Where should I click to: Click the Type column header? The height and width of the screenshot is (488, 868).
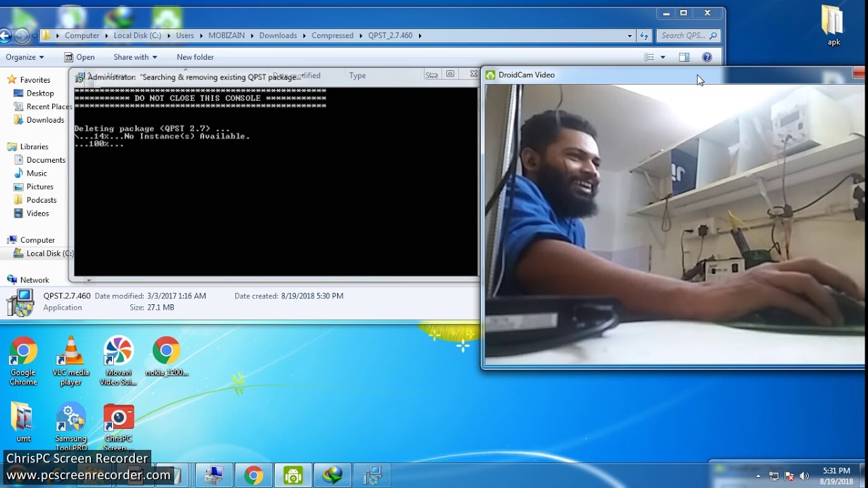tap(357, 76)
